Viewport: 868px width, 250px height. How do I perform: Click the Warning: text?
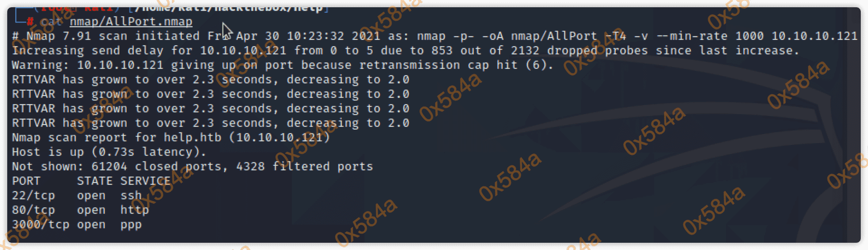click(x=41, y=65)
